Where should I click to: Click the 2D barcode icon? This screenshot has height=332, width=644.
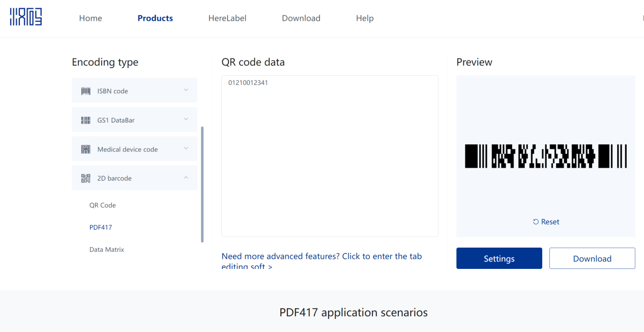coord(86,178)
